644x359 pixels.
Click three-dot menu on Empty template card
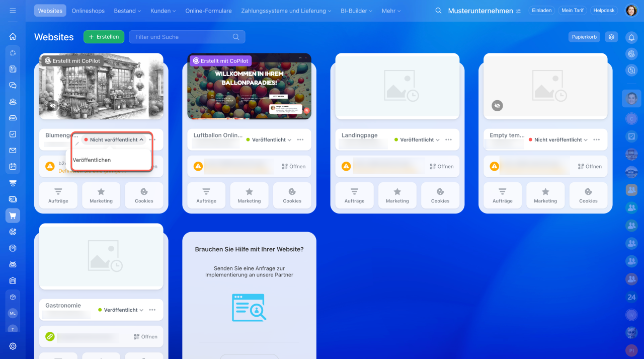(x=596, y=140)
